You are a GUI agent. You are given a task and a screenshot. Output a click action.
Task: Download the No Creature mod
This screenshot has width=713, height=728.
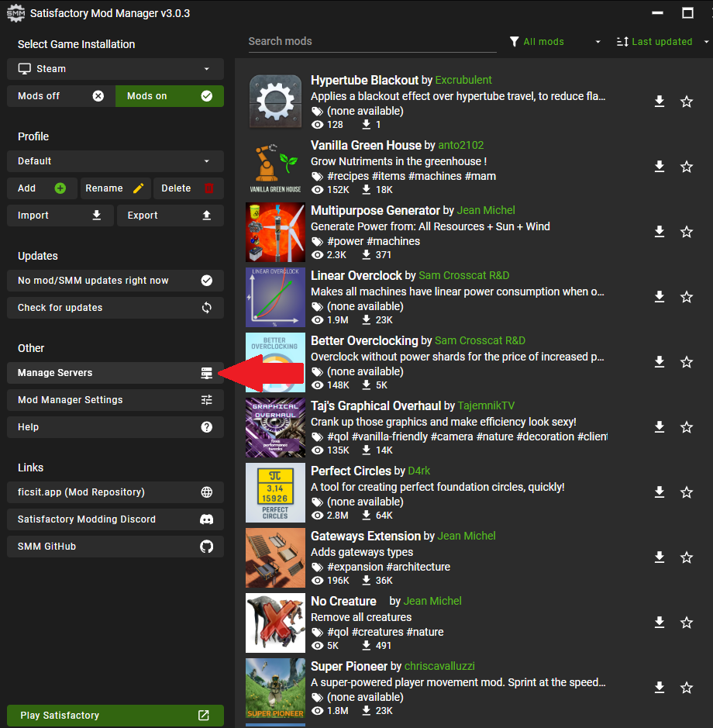(x=660, y=622)
